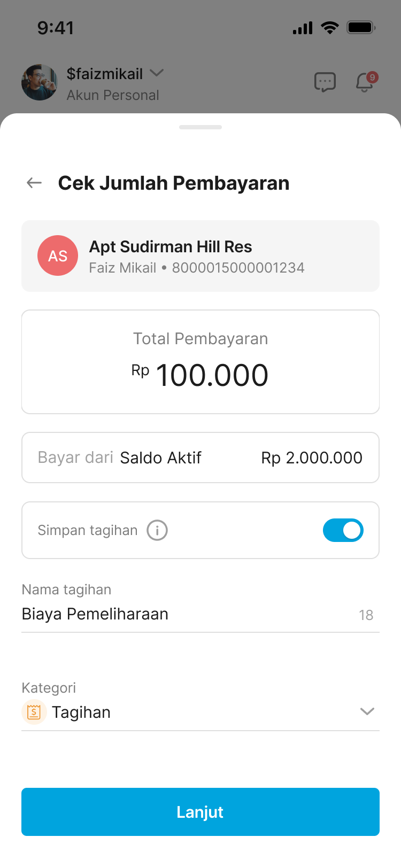401x868 pixels.
Task: Tap the Akun Personal label
Action: [113, 95]
